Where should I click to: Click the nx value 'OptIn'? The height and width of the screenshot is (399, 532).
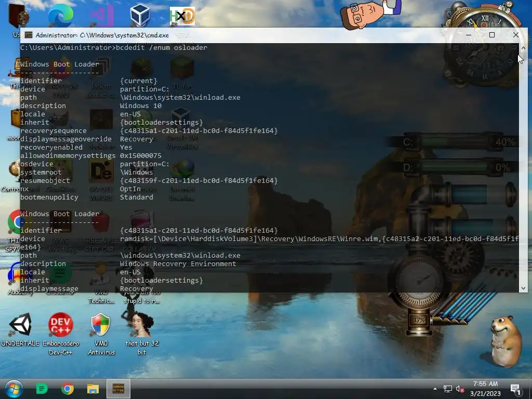(130, 189)
